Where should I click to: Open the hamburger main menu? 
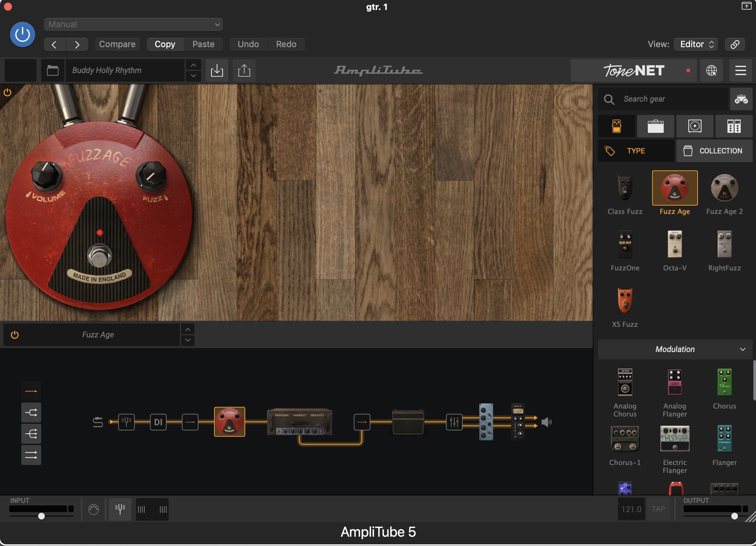click(x=740, y=70)
